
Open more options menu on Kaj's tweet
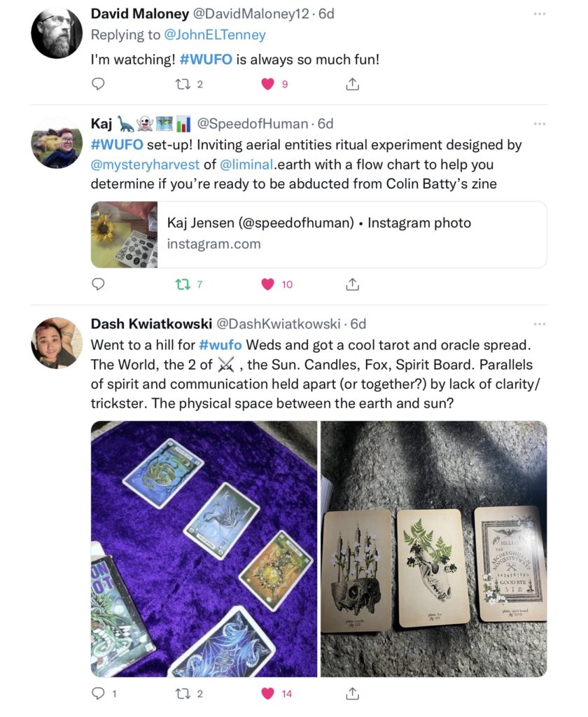click(540, 124)
